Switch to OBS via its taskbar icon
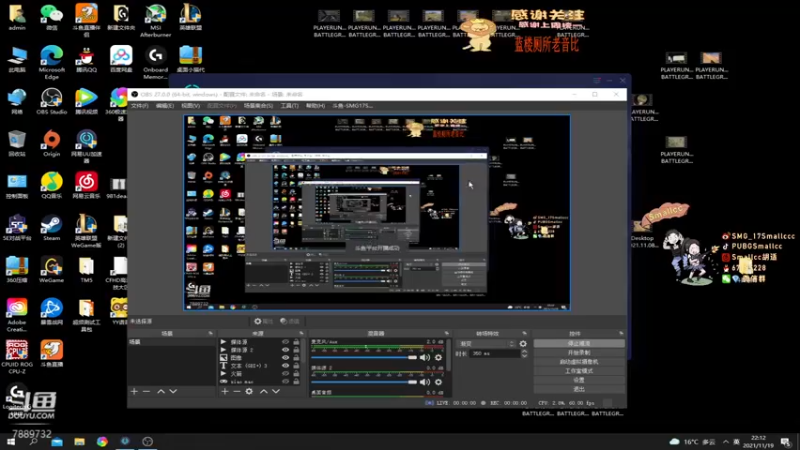 (x=147, y=442)
